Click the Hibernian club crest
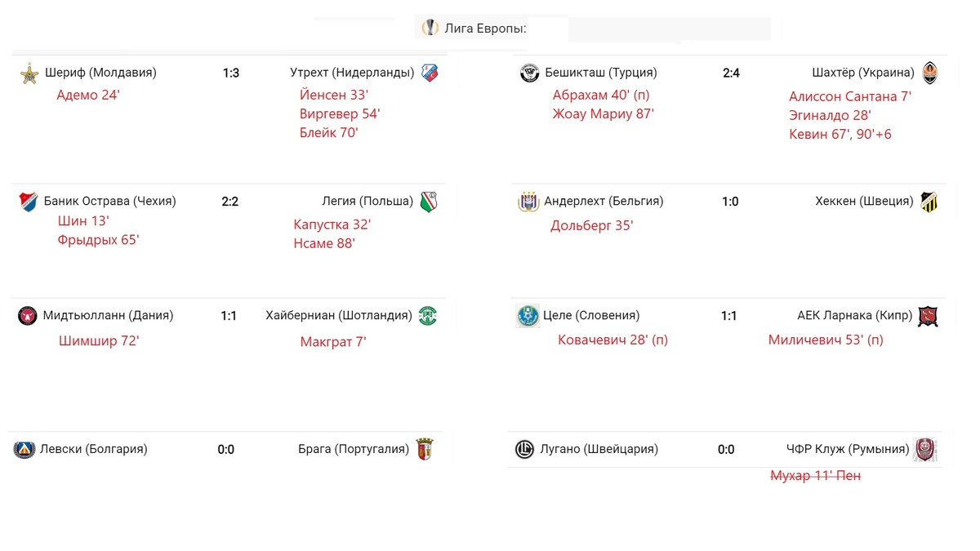This screenshot has height=551, width=980. 427,316
